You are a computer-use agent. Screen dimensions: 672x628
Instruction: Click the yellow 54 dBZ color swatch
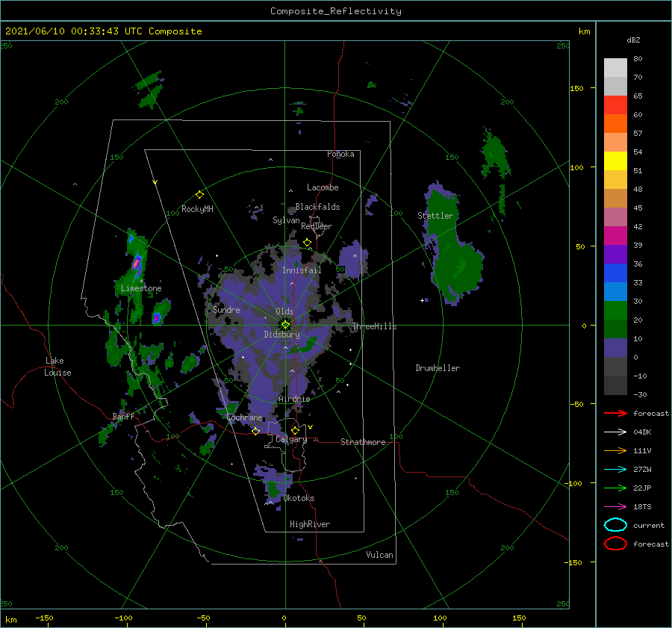coord(615,161)
